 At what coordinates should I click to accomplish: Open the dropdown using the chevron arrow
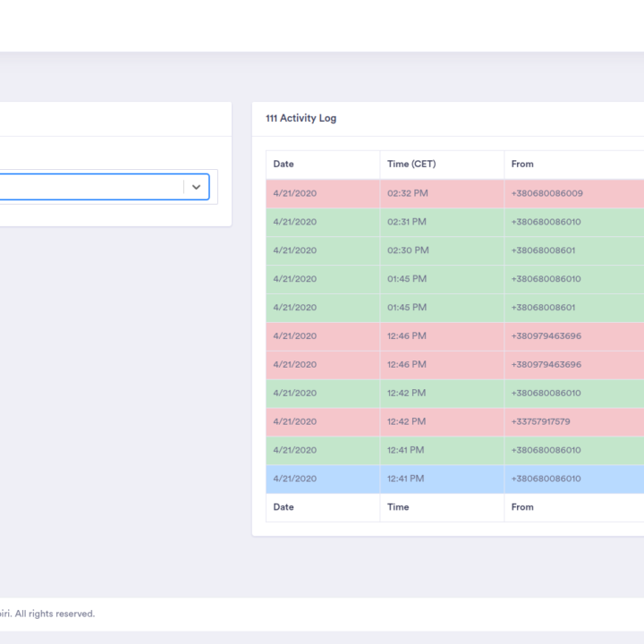point(196,187)
